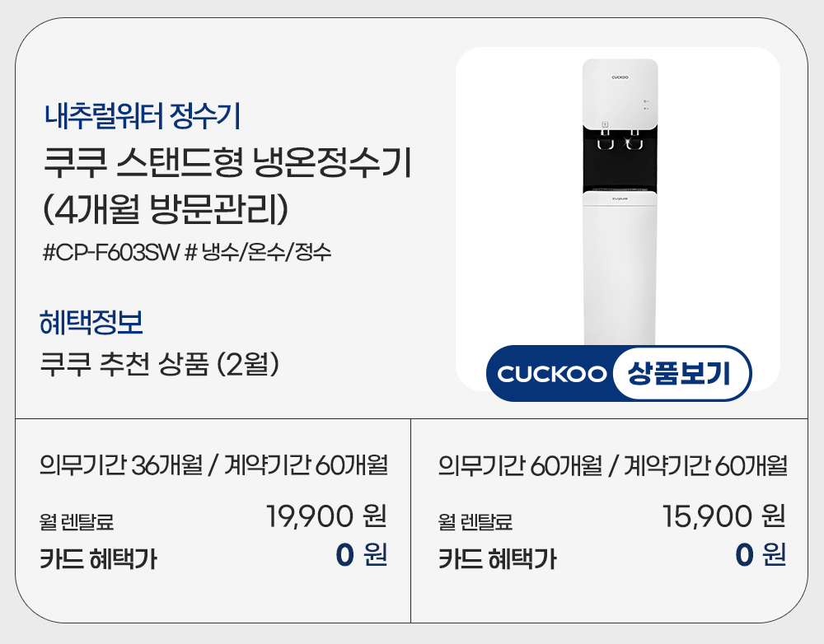This screenshot has width=824, height=644.
Task: Click the CUCKOO logo in the blue pill
Action: pyautogui.click(x=552, y=375)
